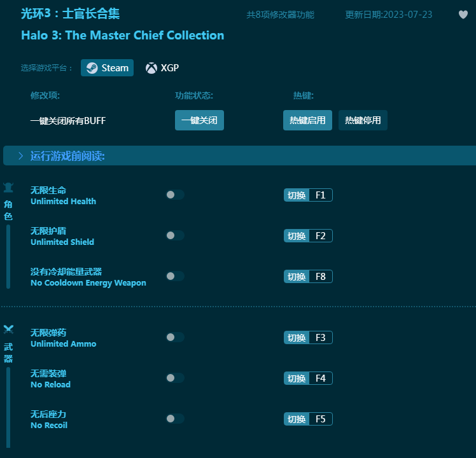Click the 功能状态 column header
Image resolution: width=476 pixels, height=458 pixels.
coord(194,95)
